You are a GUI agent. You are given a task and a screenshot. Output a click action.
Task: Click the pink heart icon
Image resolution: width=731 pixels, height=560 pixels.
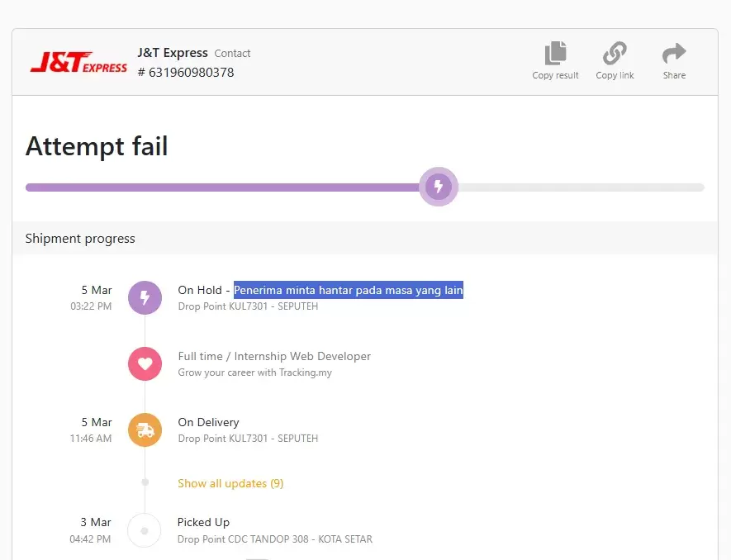(145, 363)
